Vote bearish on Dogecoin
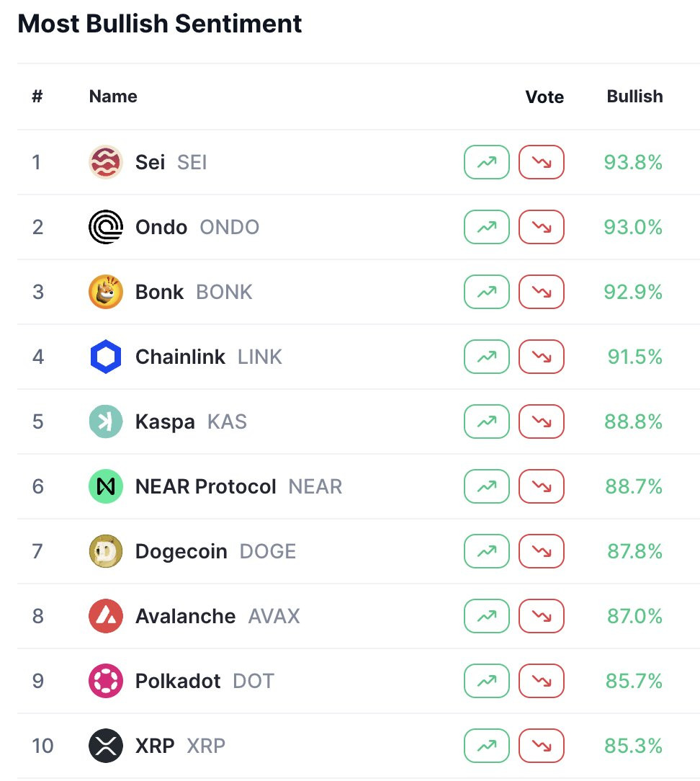The width and height of the screenshot is (700, 781). (542, 551)
